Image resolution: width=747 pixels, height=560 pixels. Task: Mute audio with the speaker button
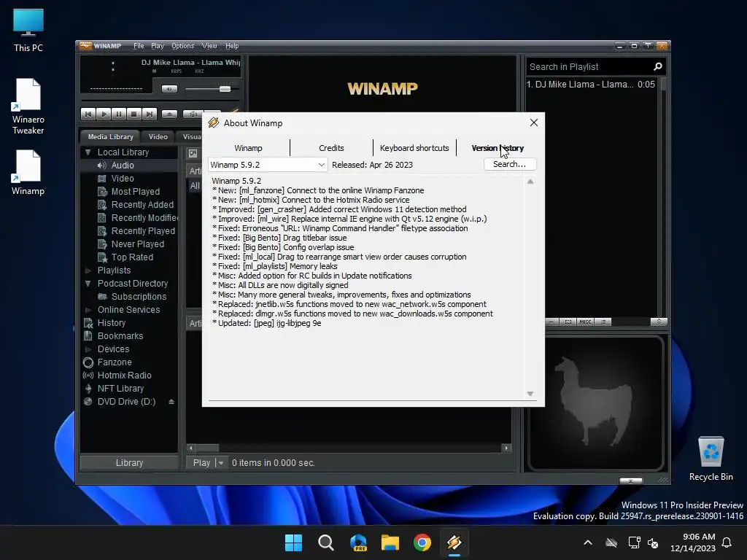tap(169, 89)
